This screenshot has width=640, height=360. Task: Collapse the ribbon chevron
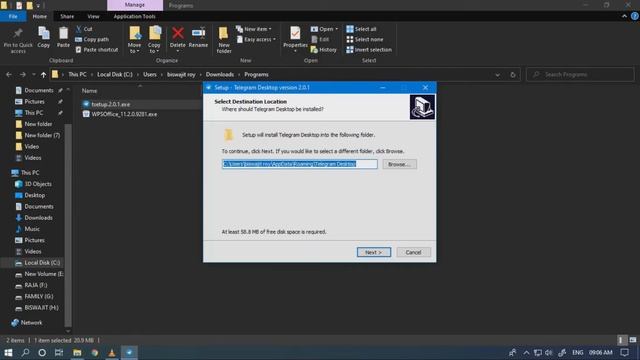624,16
